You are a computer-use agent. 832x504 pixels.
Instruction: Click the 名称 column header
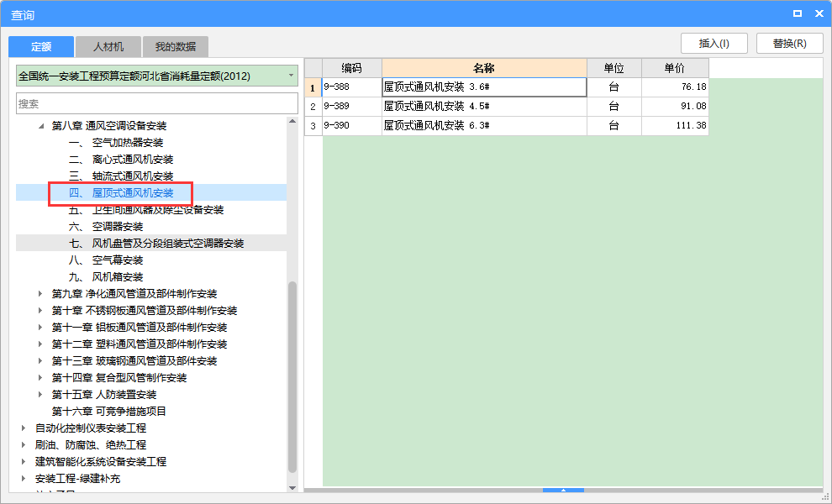(484, 68)
